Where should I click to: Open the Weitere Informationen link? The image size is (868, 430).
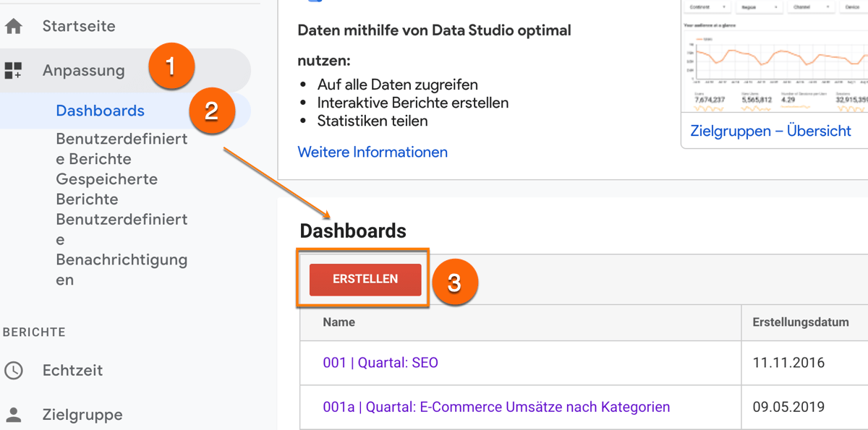(x=373, y=152)
